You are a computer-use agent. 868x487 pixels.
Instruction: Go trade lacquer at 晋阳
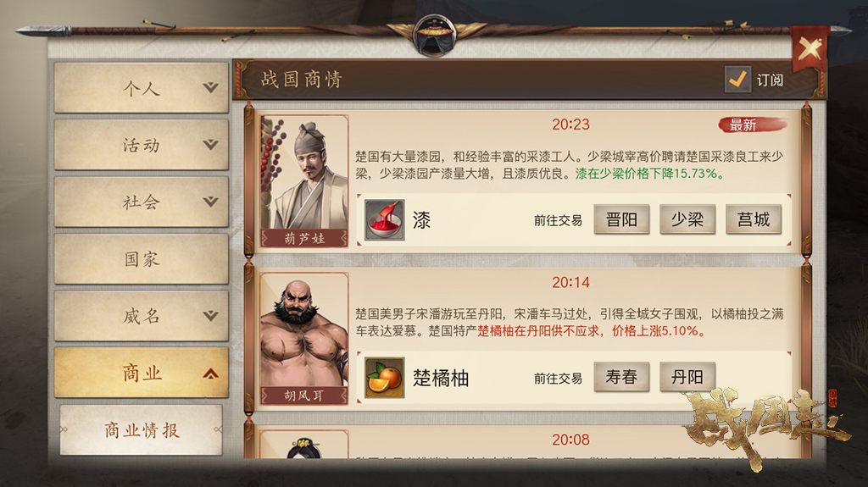621,219
